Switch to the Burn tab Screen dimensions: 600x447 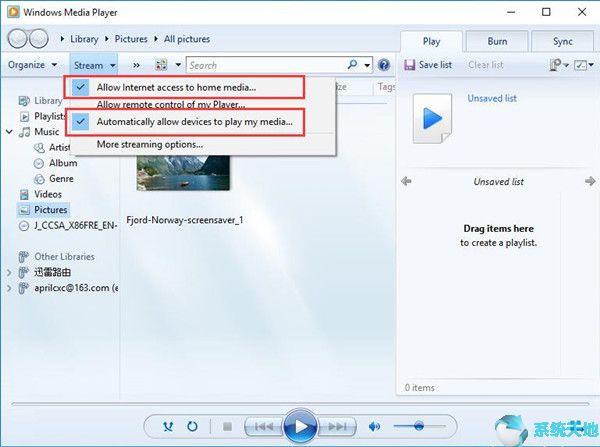click(x=497, y=41)
